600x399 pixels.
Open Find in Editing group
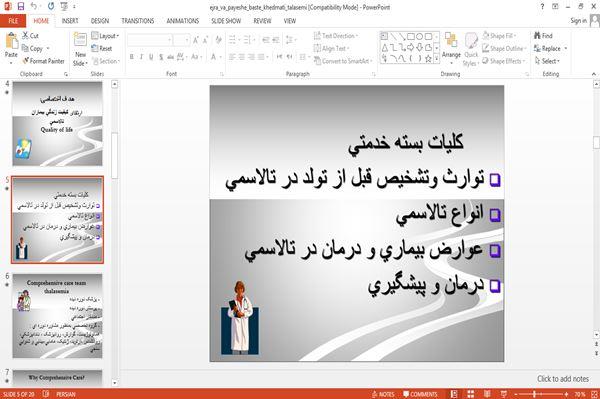[543, 36]
